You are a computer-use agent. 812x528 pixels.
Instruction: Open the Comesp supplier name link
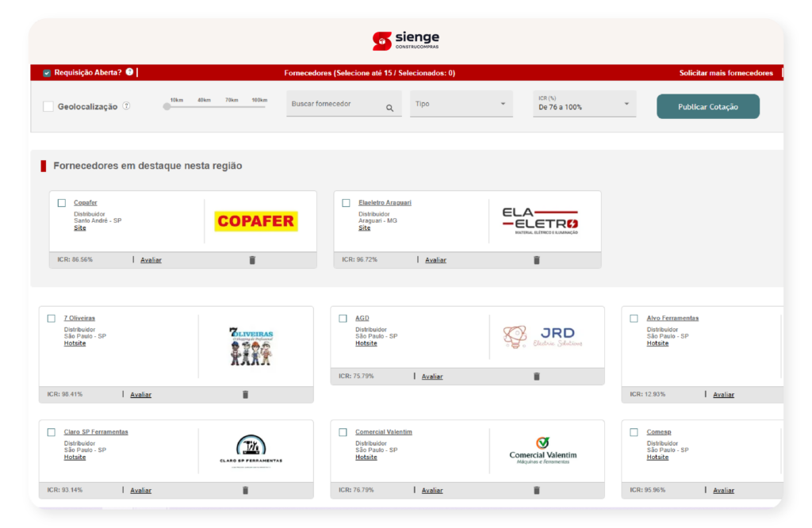point(659,432)
